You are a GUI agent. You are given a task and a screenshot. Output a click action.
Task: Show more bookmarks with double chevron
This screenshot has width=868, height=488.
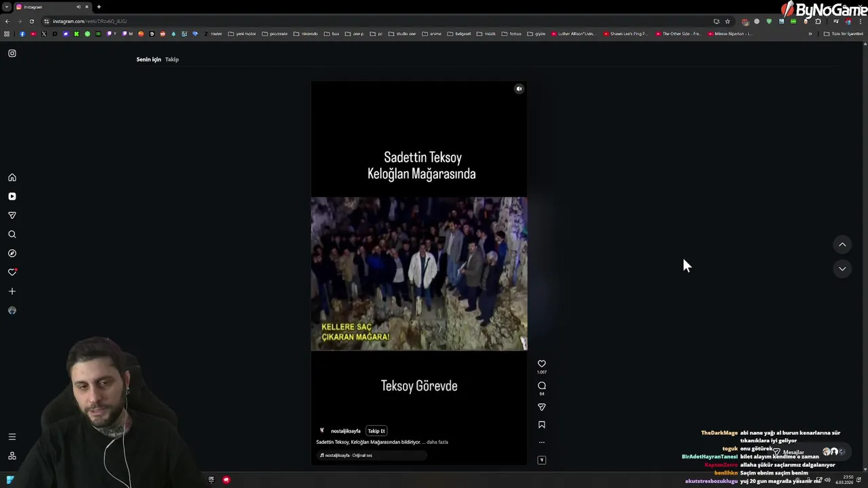810,34
